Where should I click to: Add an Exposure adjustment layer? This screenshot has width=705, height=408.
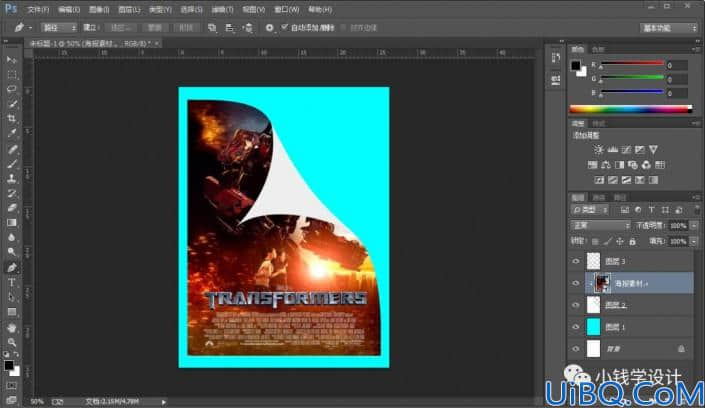[x=639, y=149]
